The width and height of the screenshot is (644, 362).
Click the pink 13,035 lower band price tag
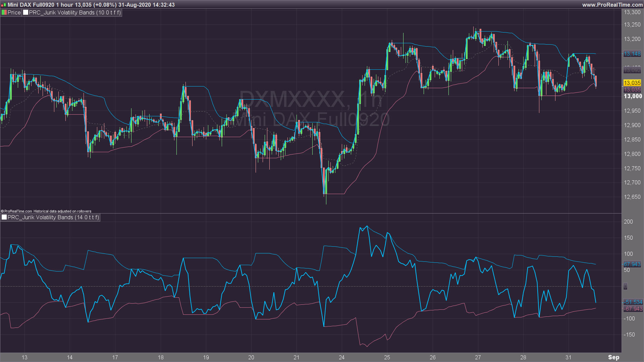(x=632, y=89)
